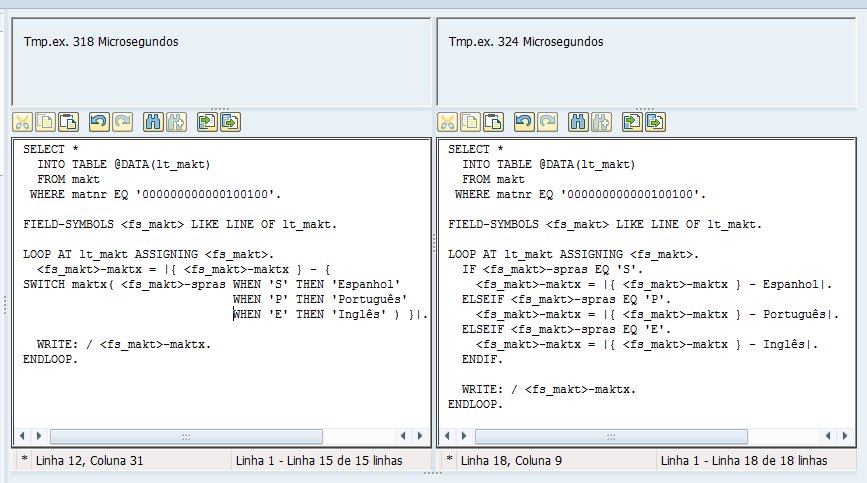The image size is (867, 483).
Task: Load local file icon in left editor toolbar
Action: [x=207, y=122]
